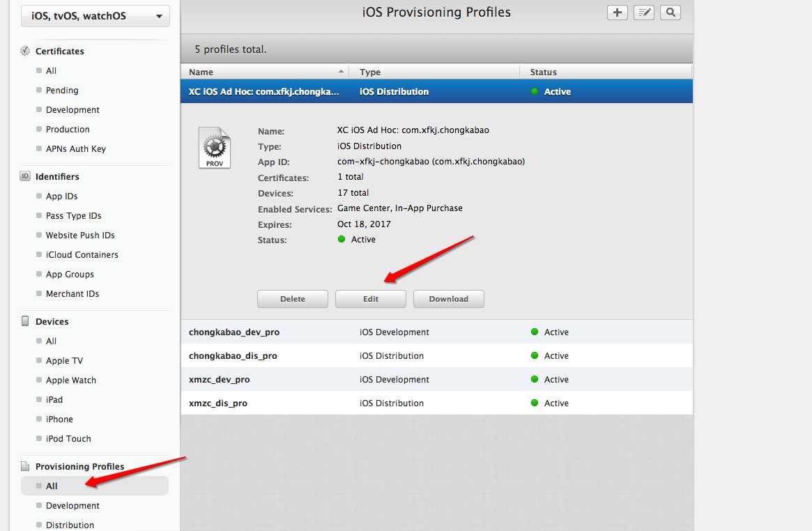Viewport: 812px width, 531px height.
Task: Click the Devices section phone icon
Action: point(25,321)
